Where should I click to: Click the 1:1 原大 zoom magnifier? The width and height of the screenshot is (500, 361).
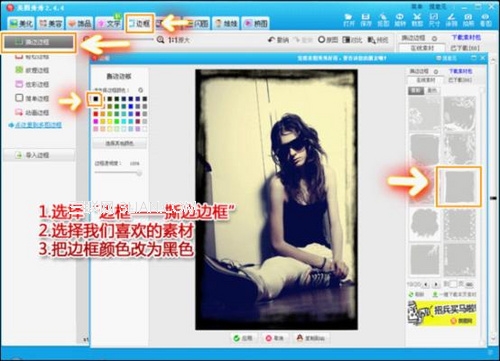pos(160,40)
